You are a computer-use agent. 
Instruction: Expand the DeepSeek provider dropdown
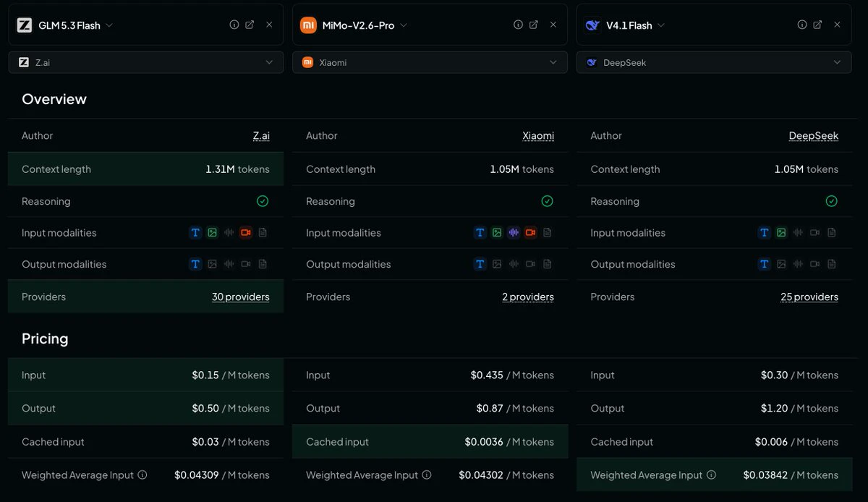click(x=714, y=62)
